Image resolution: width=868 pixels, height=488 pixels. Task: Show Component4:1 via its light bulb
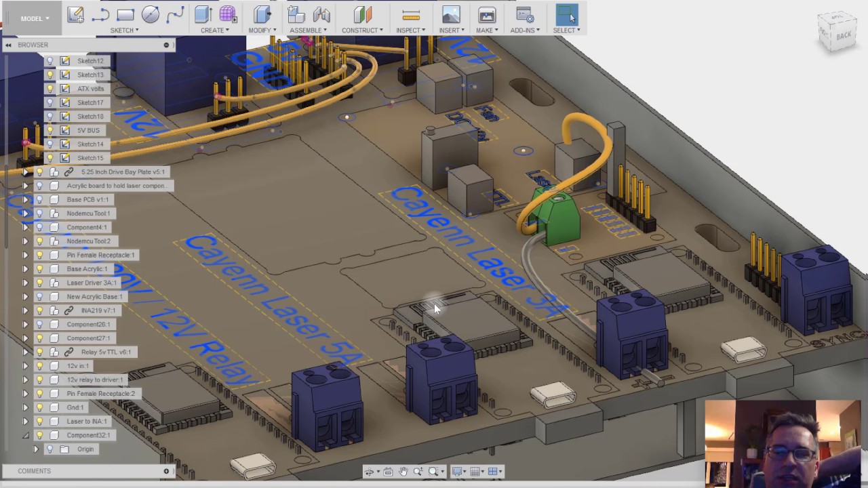(39, 227)
